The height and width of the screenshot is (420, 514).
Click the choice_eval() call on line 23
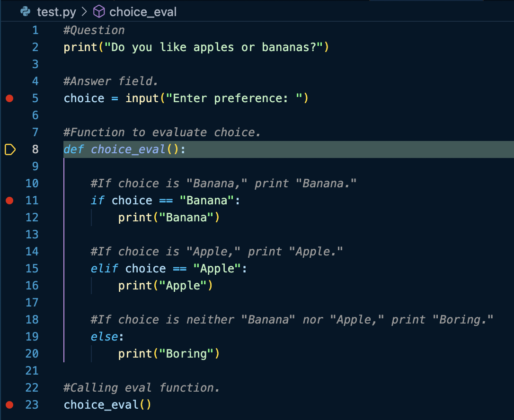tap(107, 405)
